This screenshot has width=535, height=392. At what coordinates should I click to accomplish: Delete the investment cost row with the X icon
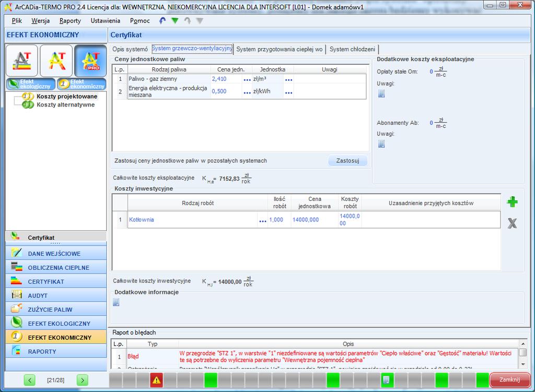click(512, 223)
